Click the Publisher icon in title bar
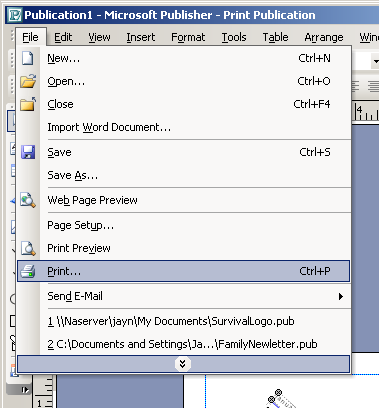The height and width of the screenshot is (408, 379). pyautogui.click(x=15, y=15)
